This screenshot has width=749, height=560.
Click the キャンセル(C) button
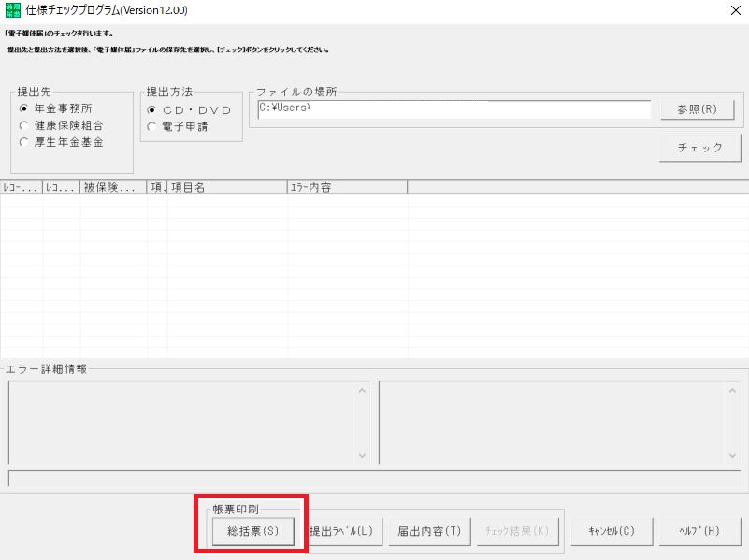click(x=612, y=531)
